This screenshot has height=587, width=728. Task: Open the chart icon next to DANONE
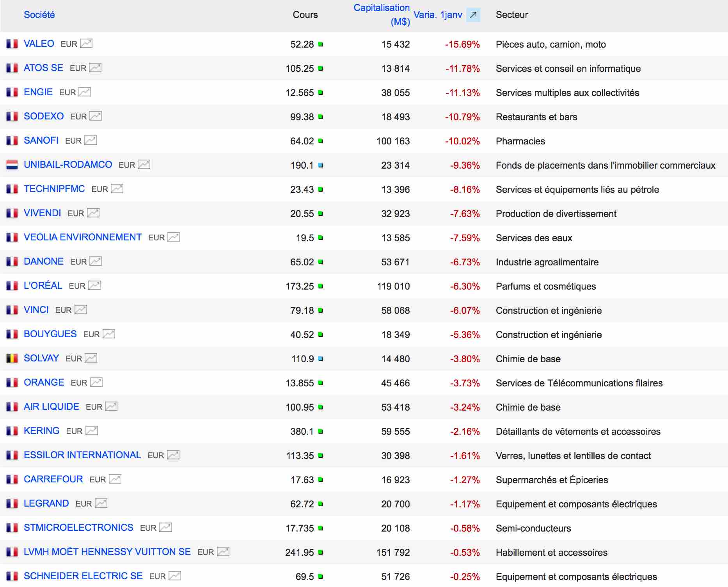click(x=96, y=261)
